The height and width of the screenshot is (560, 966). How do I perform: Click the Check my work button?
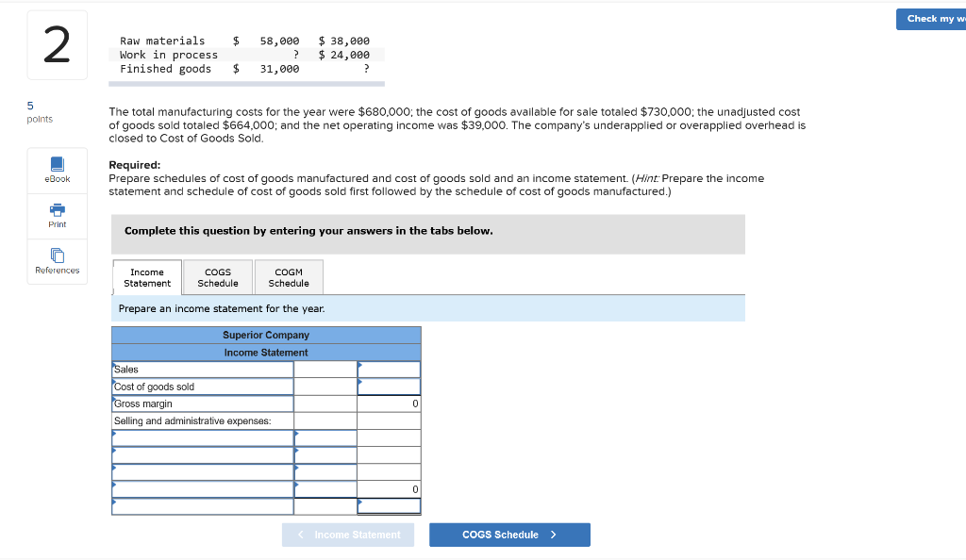pyautogui.click(x=931, y=19)
